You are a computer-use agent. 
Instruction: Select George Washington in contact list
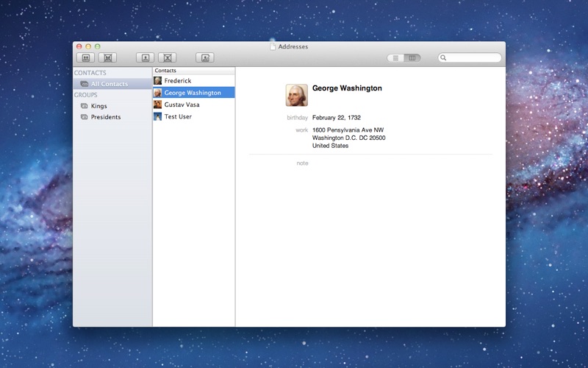[194, 93]
